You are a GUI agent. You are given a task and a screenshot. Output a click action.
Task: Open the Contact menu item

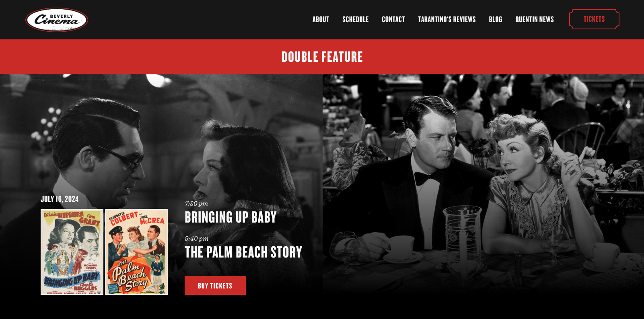click(x=393, y=19)
